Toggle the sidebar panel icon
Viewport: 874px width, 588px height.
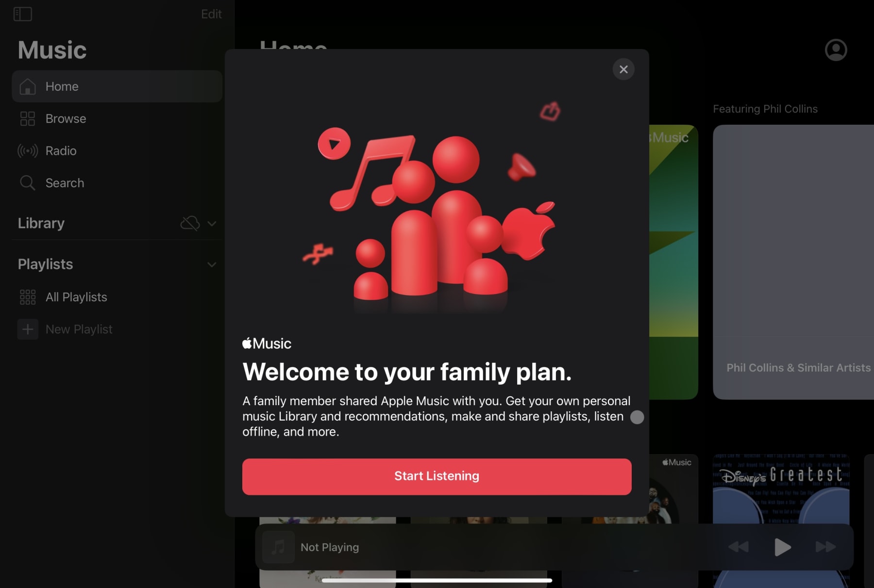[23, 14]
